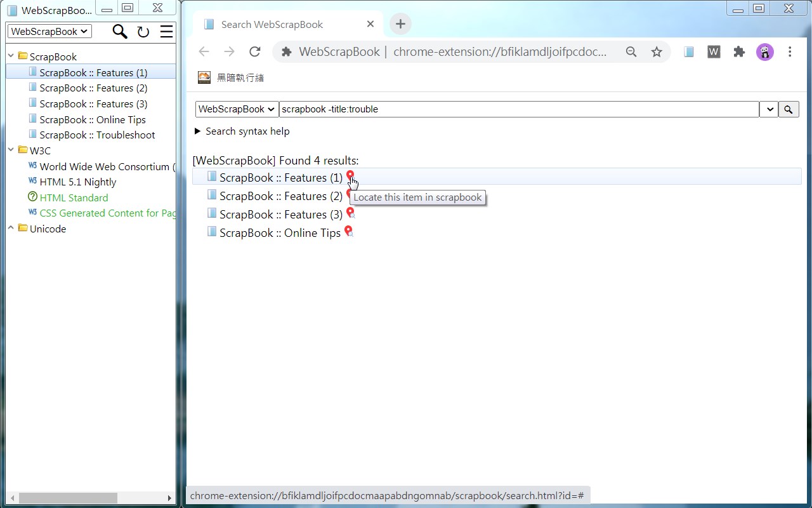The height and width of the screenshot is (508, 812).
Task: Open search in the WebScrapBook sidebar
Action: (x=119, y=31)
